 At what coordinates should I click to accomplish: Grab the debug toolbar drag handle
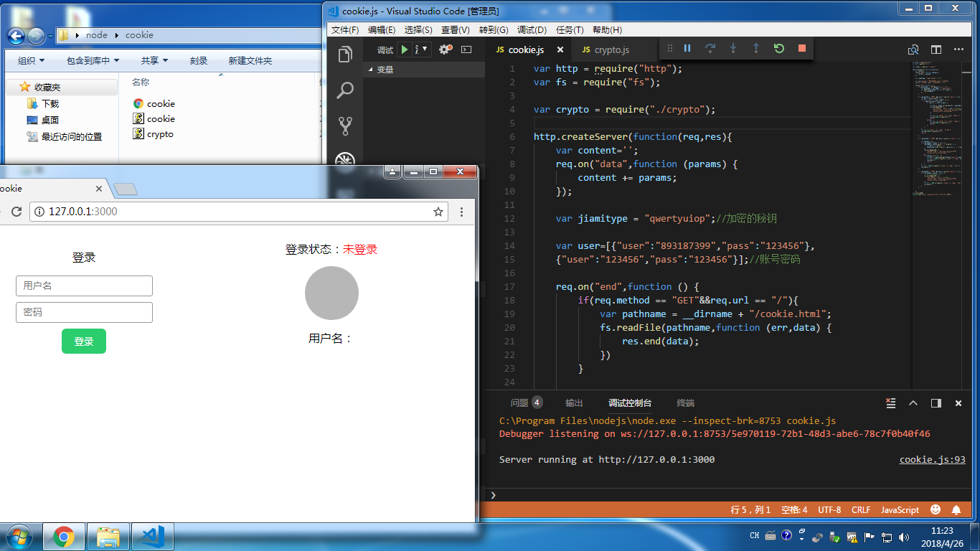pyautogui.click(x=670, y=48)
